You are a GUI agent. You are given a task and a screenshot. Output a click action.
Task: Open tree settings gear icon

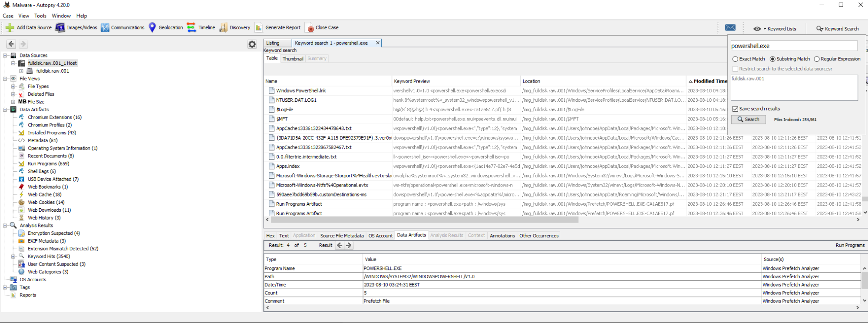(252, 44)
